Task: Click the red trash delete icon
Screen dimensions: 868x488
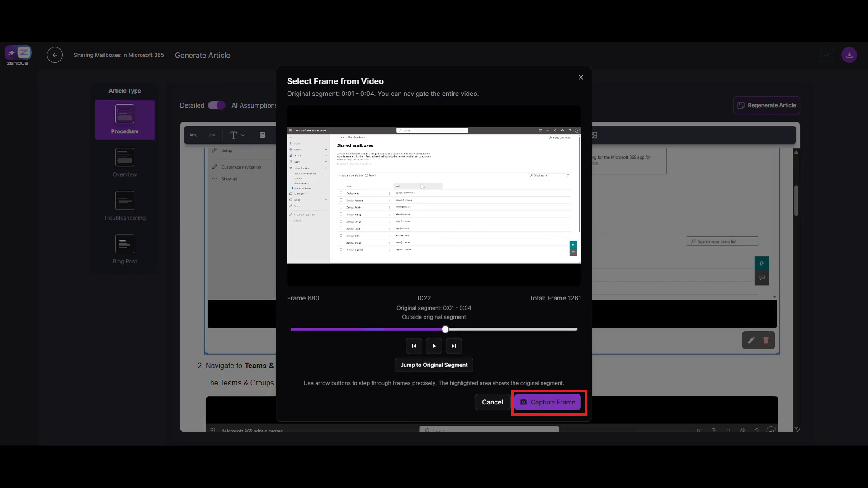Action: (x=765, y=340)
